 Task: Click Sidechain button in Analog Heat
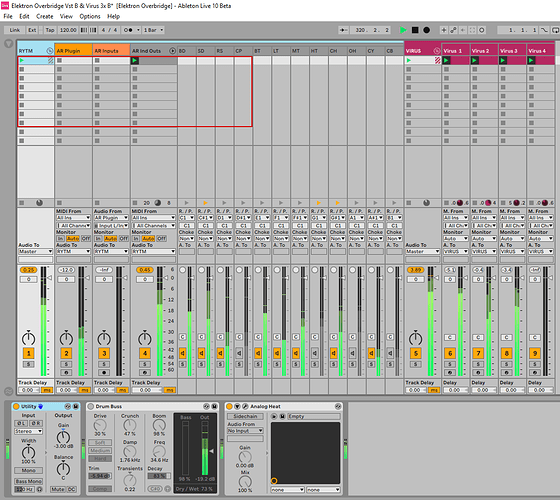[x=245, y=416]
